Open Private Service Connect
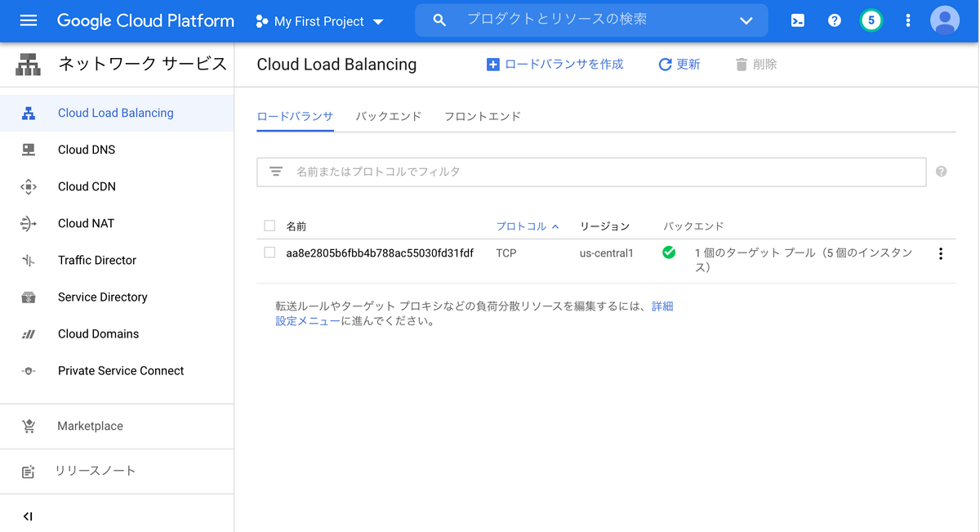The width and height of the screenshot is (980, 532). point(121,370)
